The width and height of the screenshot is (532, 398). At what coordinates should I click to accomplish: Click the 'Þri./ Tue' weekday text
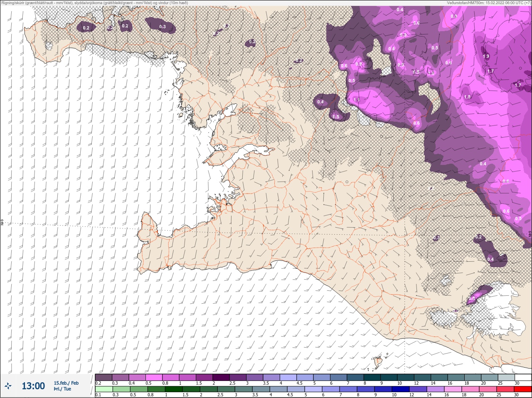(62, 389)
